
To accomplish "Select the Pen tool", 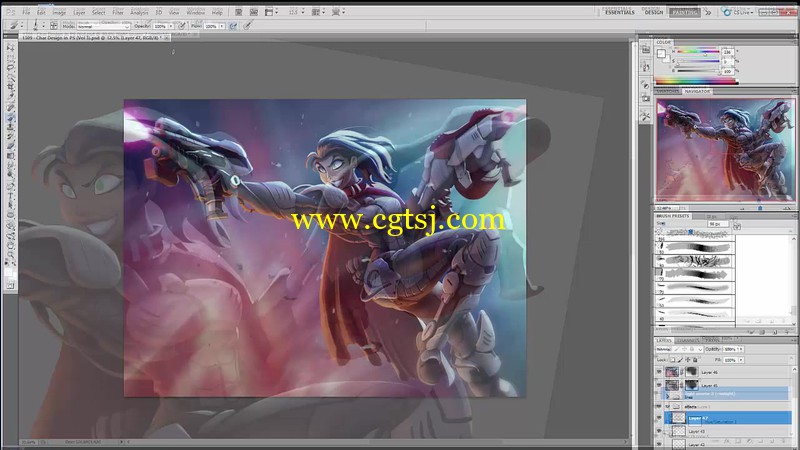I will 10,186.
